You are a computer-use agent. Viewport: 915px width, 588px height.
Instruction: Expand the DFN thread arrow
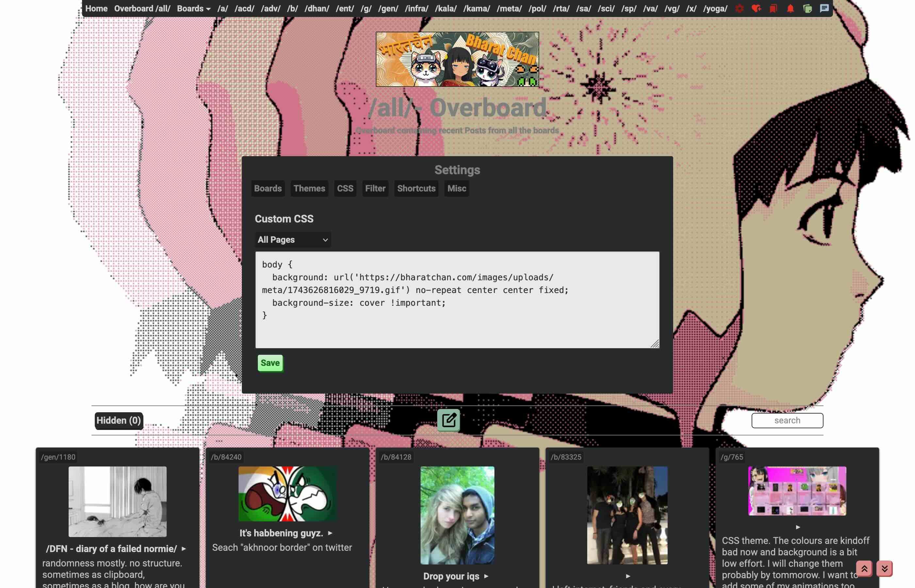click(x=184, y=549)
